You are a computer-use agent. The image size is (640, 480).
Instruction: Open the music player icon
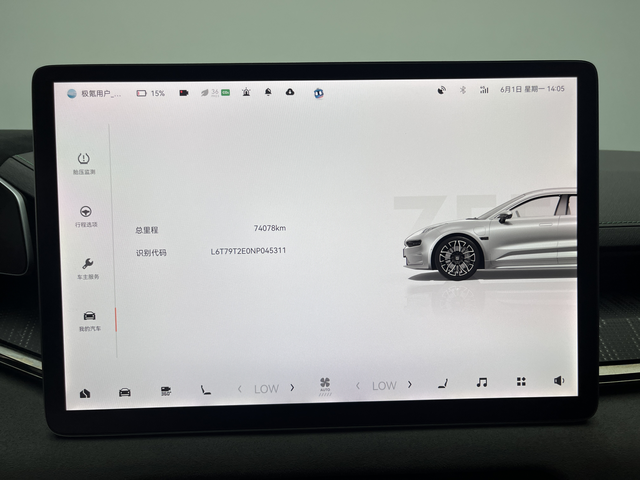click(482, 382)
